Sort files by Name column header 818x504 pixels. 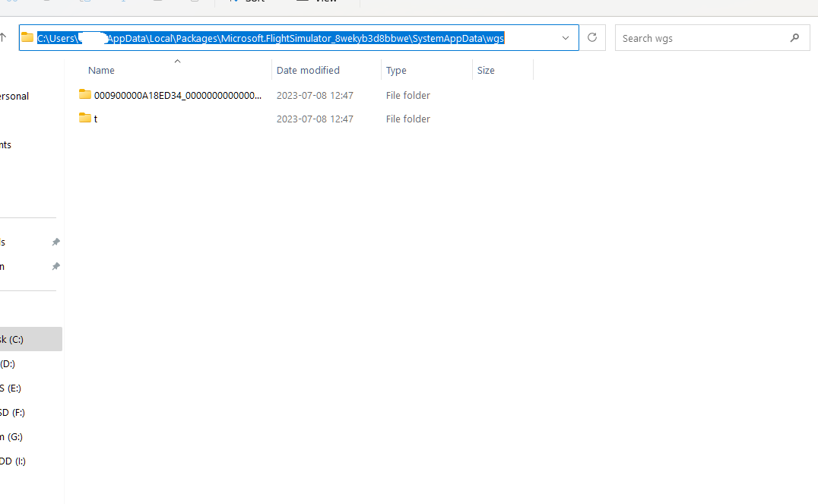point(101,70)
